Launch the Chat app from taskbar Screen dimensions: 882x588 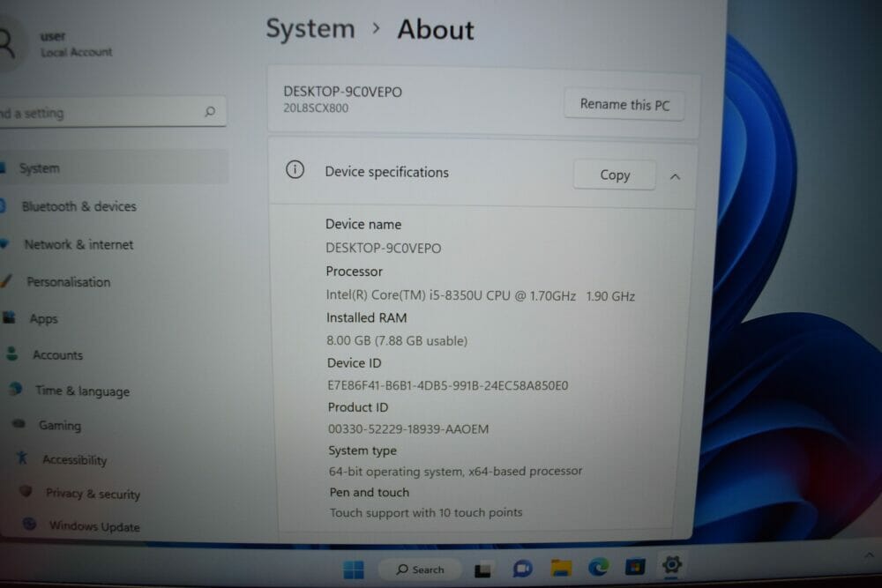pyautogui.click(x=522, y=569)
